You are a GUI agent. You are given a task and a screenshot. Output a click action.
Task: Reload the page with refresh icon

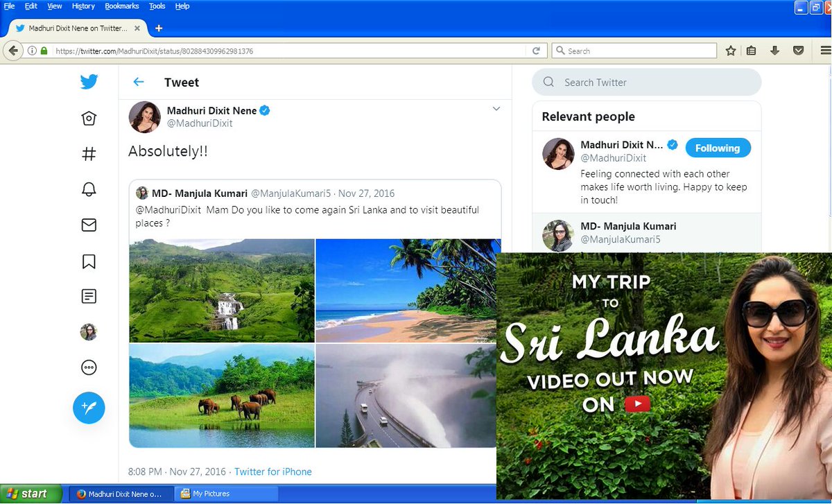[536, 51]
